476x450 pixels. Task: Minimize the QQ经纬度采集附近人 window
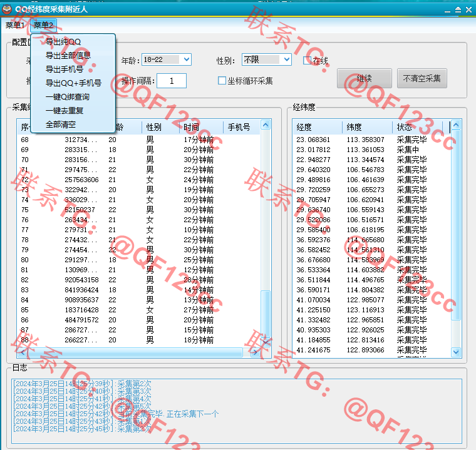click(x=447, y=10)
